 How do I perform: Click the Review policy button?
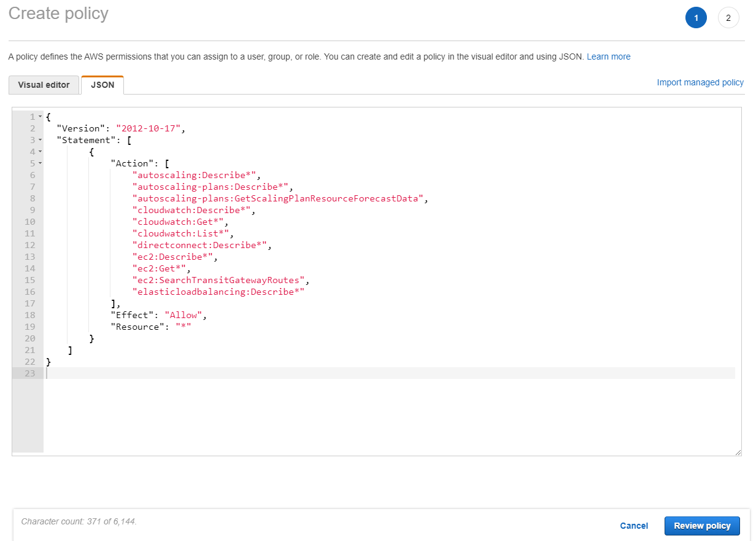702,526
